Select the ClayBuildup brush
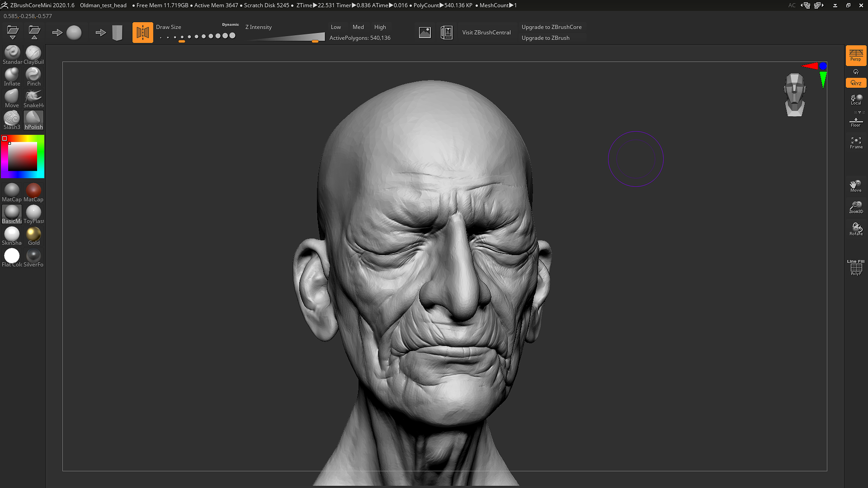868x488 pixels. pos(33,52)
